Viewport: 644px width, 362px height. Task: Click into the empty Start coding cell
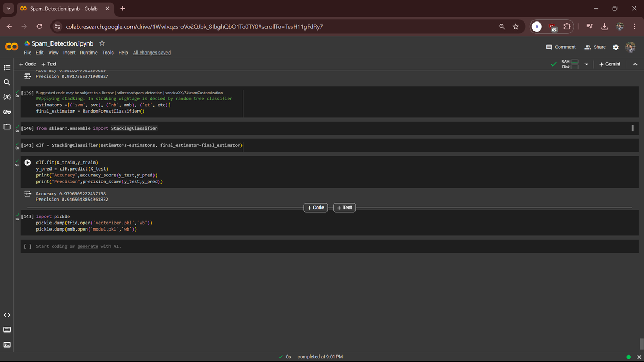tap(330, 246)
